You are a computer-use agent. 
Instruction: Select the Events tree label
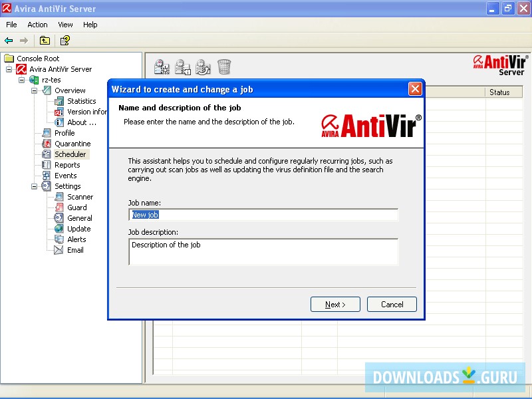(x=65, y=176)
